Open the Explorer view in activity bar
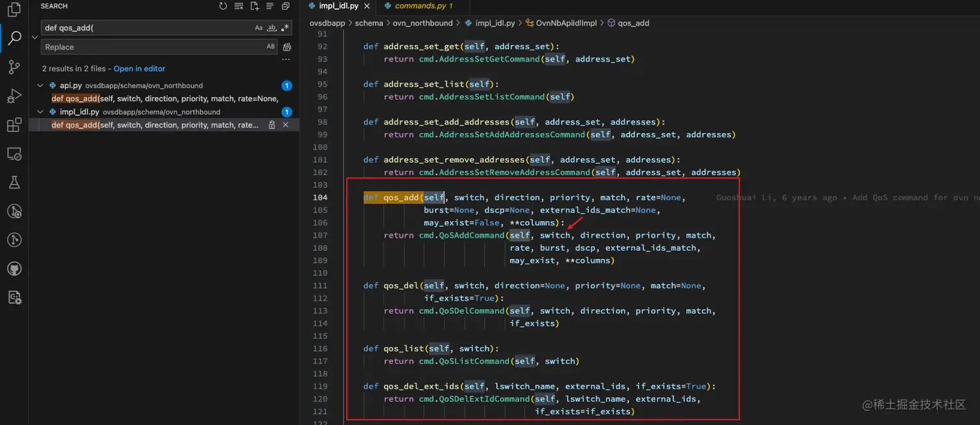The width and height of the screenshot is (980, 425). (14, 10)
